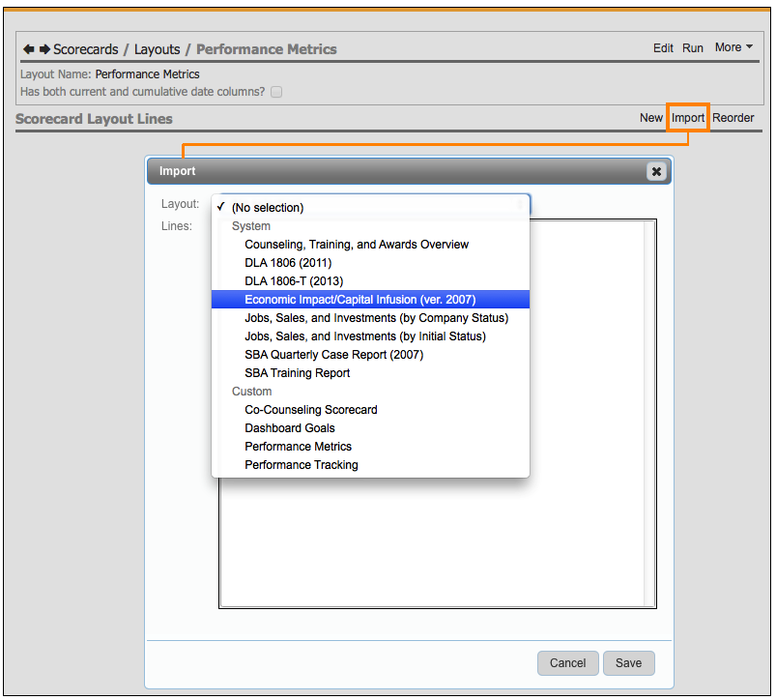Viewport: 776px width, 700px height.
Task: Go to Scorecards breadcrumb link
Action: pyautogui.click(x=85, y=49)
